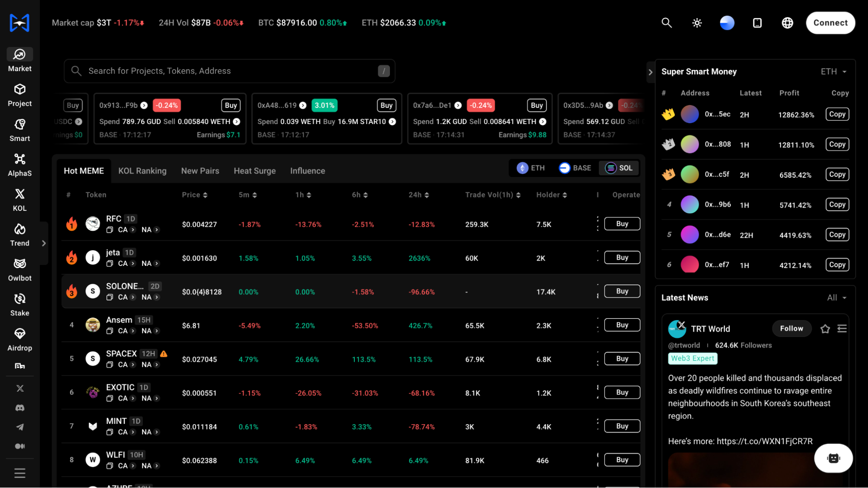Switch to the KOL Ranking tab
868x488 pixels.
pos(142,170)
